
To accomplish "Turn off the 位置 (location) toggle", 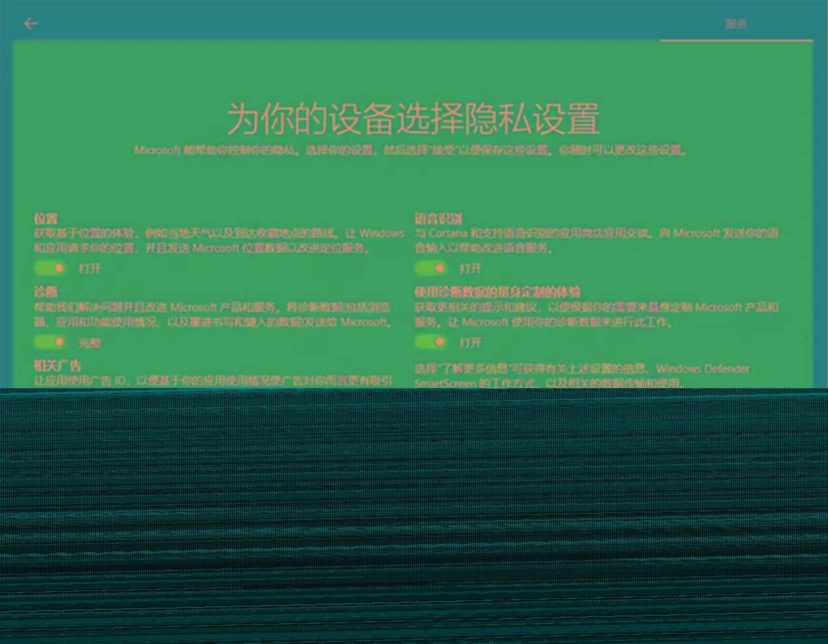I will (50, 268).
